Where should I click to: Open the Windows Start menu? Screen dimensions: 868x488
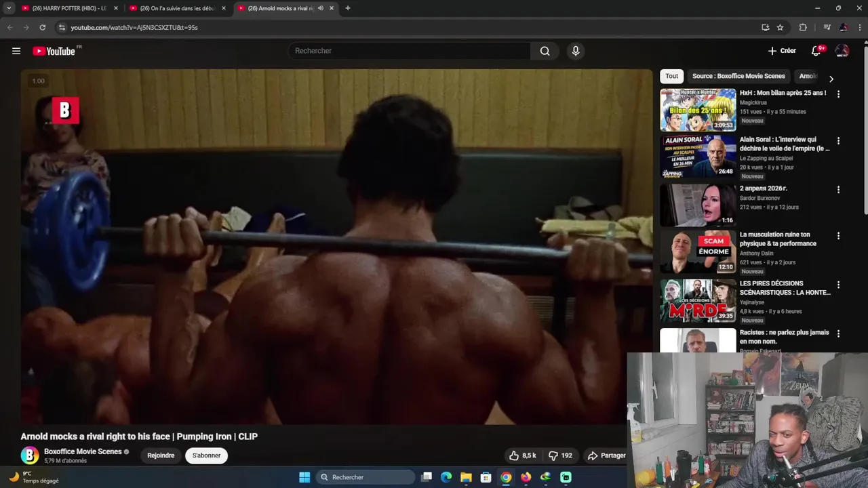[304, 477]
